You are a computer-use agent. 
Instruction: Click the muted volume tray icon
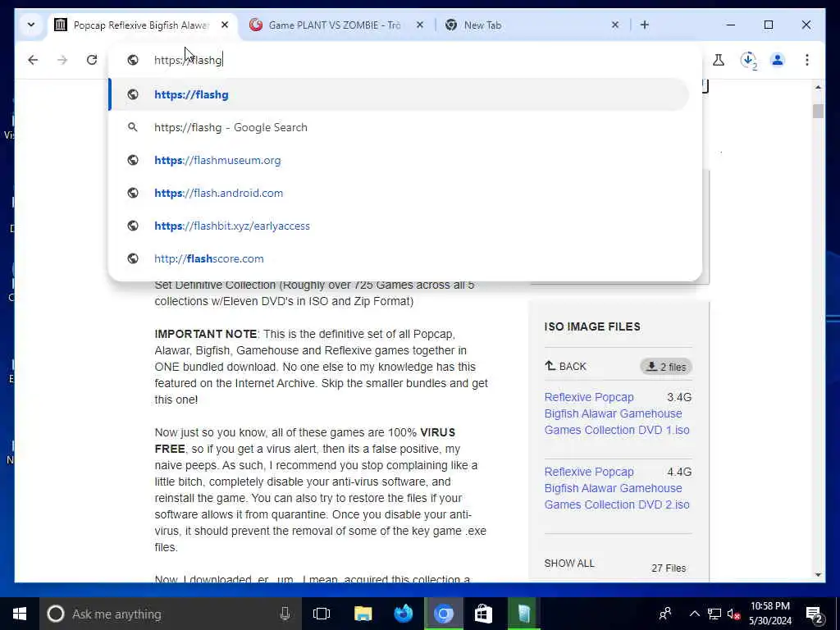click(734, 614)
